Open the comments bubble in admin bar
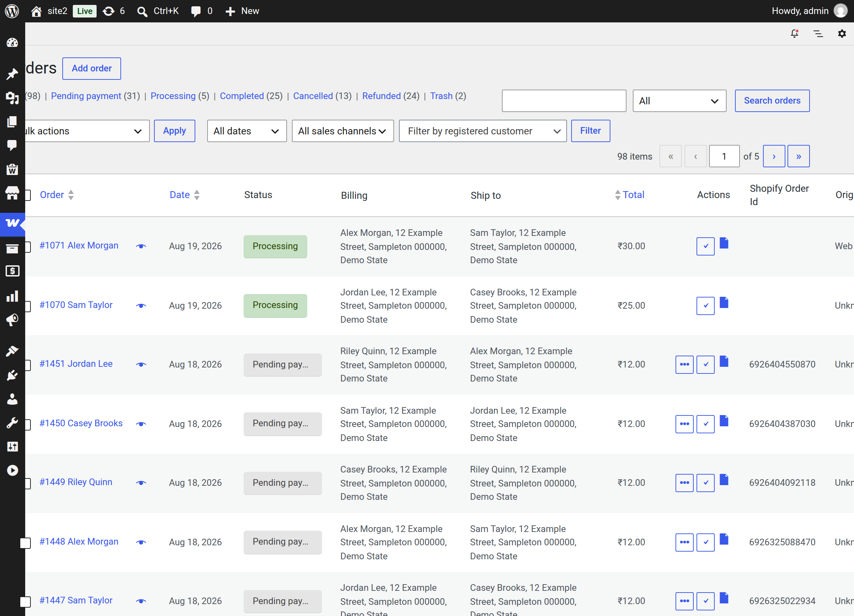854x616 pixels. 202,11
